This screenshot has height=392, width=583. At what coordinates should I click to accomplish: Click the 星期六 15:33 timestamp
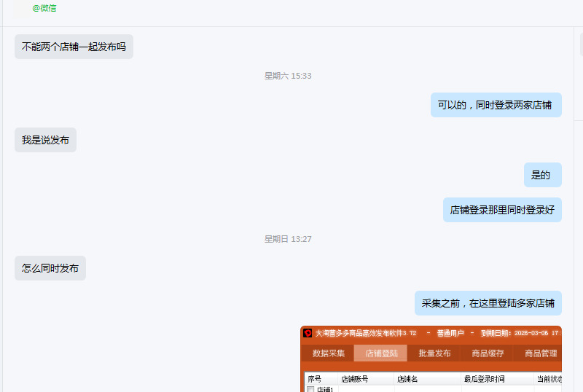coord(288,76)
